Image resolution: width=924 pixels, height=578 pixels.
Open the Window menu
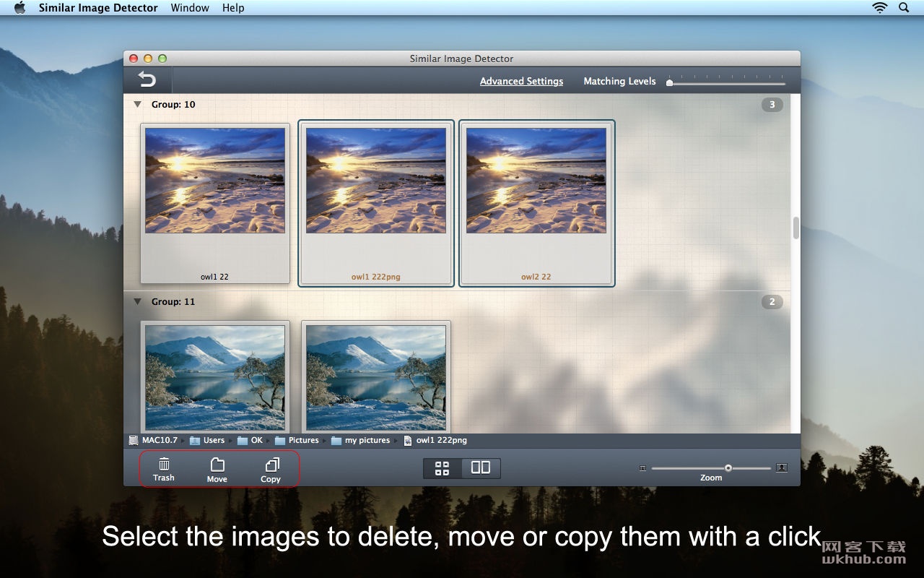click(x=190, y=8)
